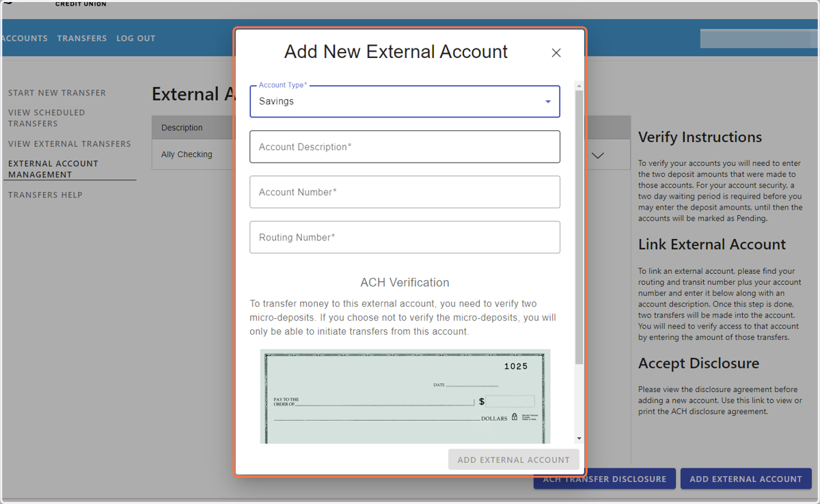Open Transfers Help page

(45, 195)
